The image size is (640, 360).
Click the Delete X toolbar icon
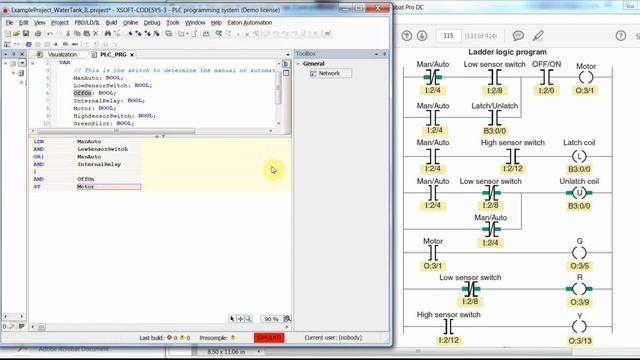click(96, 33)
